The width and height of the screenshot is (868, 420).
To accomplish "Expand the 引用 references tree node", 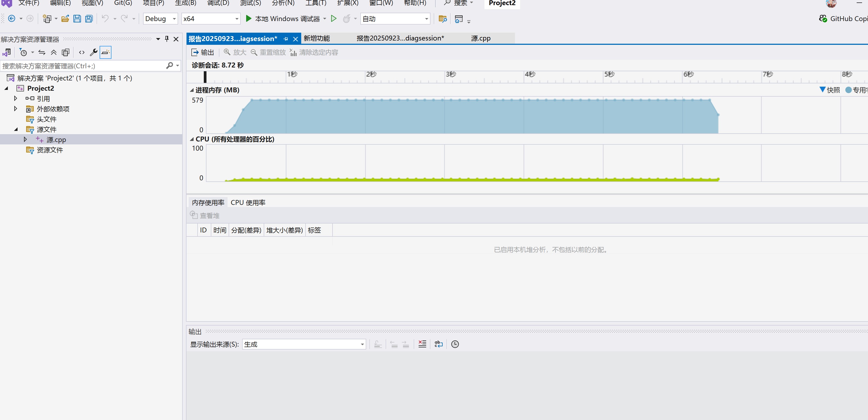I will pos(15,99).
